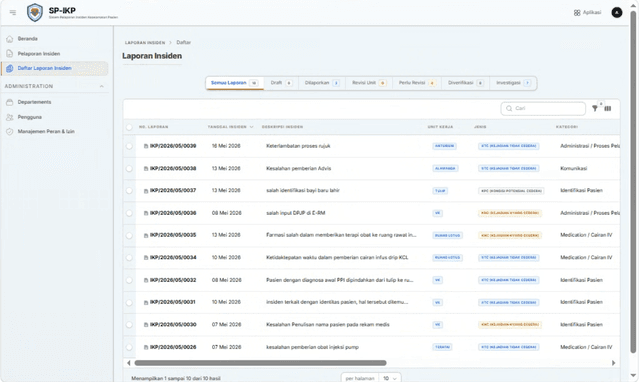Click the Daftar Laporan Insiden icon

[10, 68]
